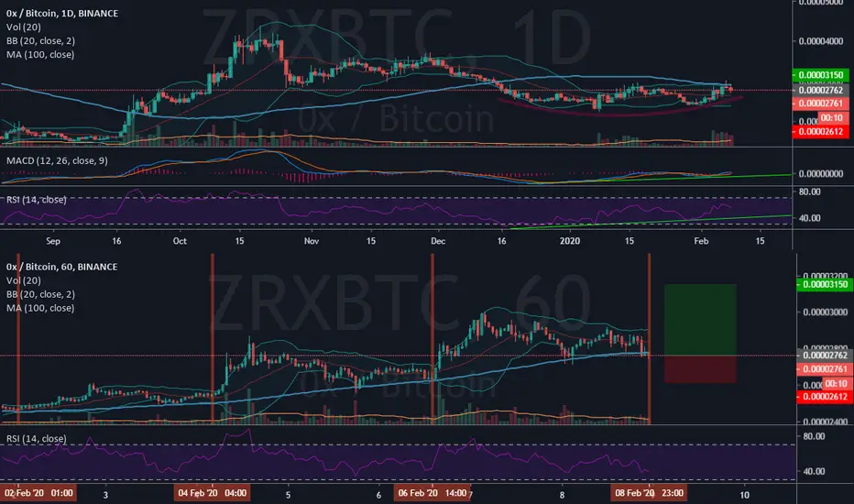This screenshot has height=504, width=854.
Task: Select the vertical line at 04 Feb on 60 chart
Action: click(x=213, y=338)
